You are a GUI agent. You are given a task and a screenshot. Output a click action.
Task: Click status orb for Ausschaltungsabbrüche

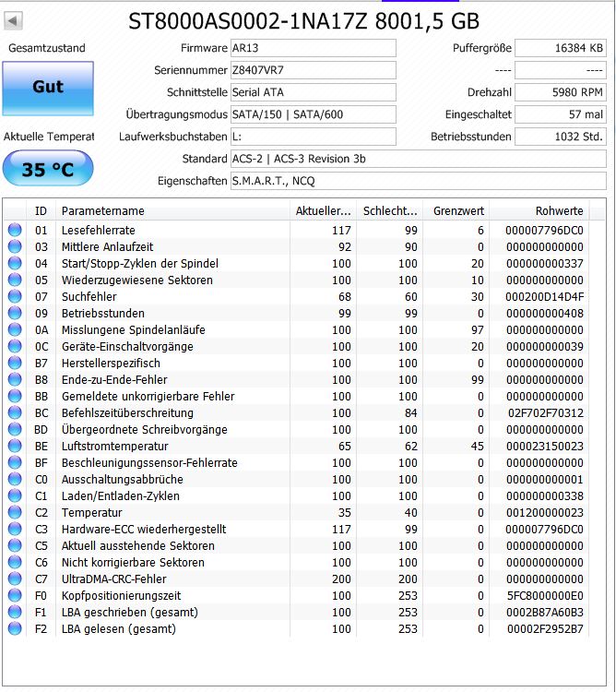tap(15, 479)
